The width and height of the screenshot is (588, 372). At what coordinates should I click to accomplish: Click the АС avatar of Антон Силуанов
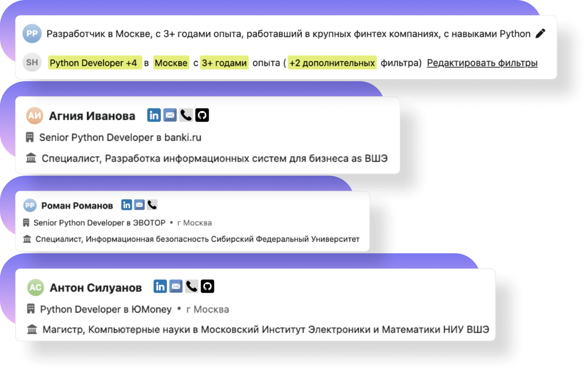tap(35, 287)
